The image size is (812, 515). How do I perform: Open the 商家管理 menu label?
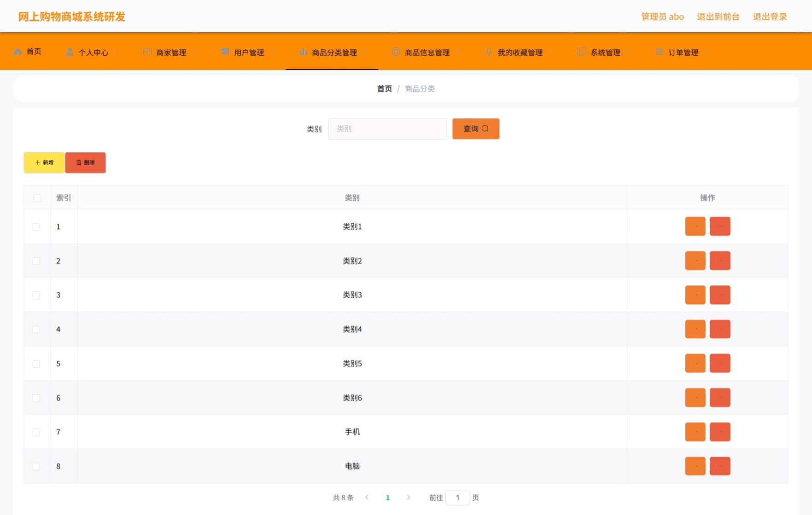coord(171,52)
